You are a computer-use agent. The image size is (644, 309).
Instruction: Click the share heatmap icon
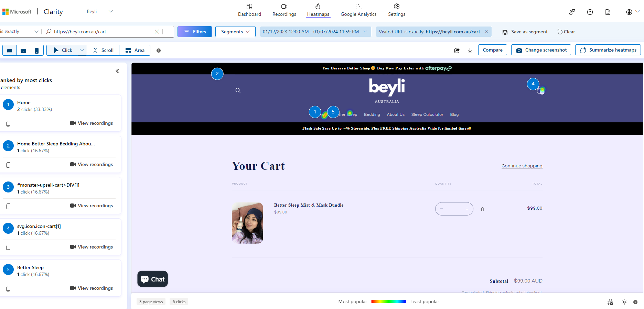coord(457,51)
